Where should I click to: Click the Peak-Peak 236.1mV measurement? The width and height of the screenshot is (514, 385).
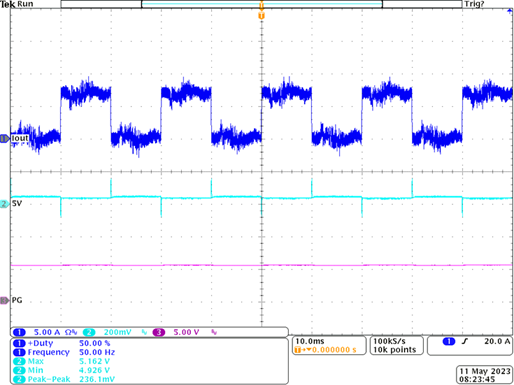point(64,379)
